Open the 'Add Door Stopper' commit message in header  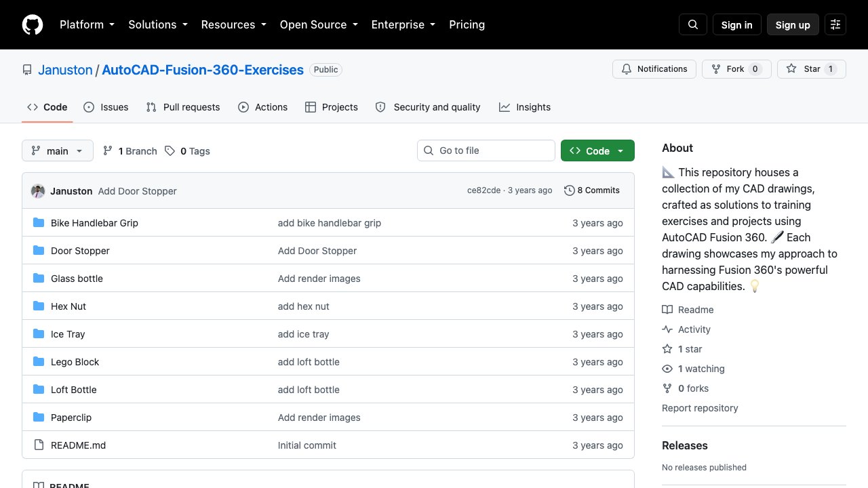click(x=138, y=191)
